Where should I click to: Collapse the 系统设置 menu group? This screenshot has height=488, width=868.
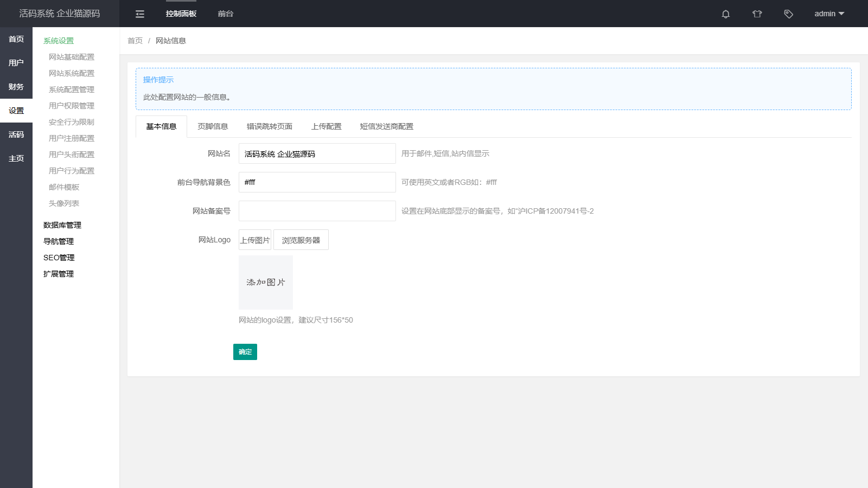59,41
